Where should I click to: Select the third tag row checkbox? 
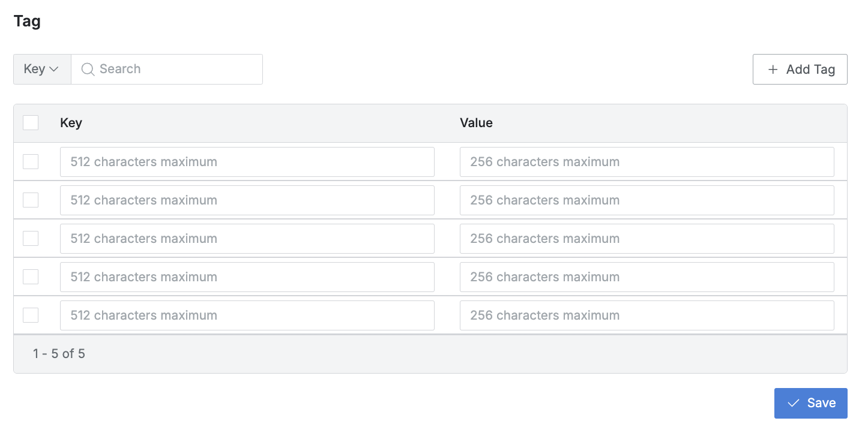31,239
